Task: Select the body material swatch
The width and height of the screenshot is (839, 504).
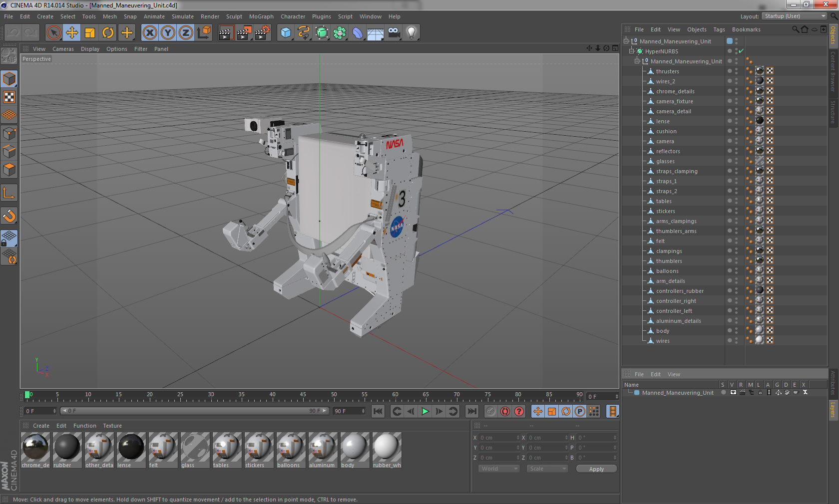Action: coord(355,450)
